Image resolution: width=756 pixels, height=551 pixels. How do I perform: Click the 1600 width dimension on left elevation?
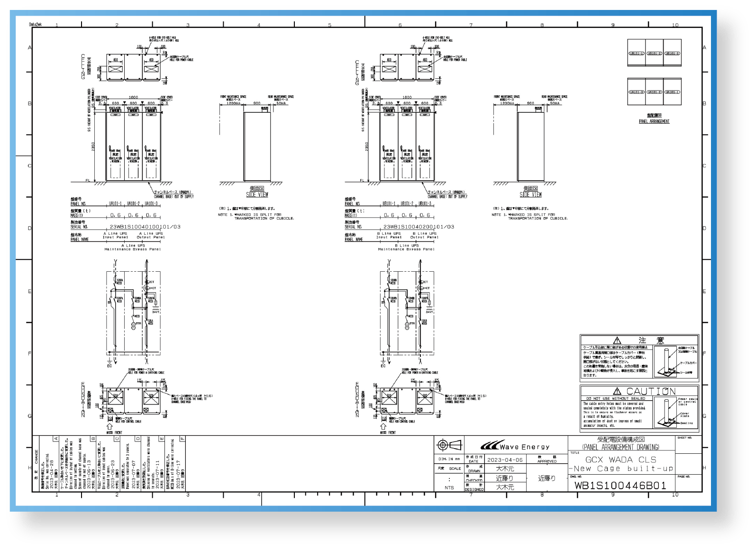[x=133, y=97]
